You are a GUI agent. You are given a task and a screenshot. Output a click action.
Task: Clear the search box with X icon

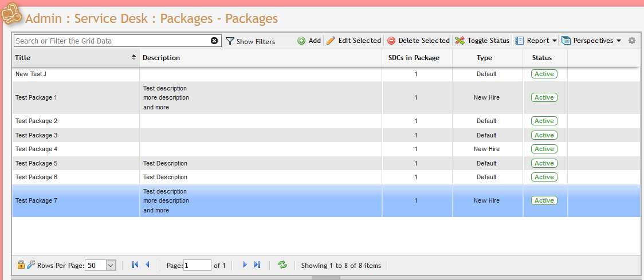click(214, 41)
